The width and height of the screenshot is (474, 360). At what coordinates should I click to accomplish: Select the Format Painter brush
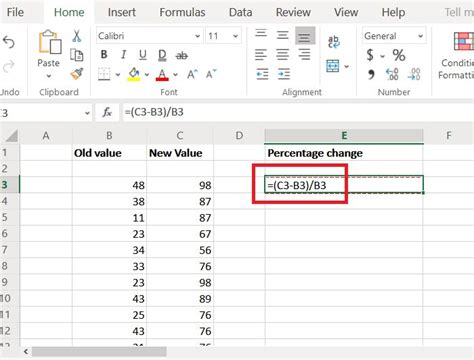point(77,74)
